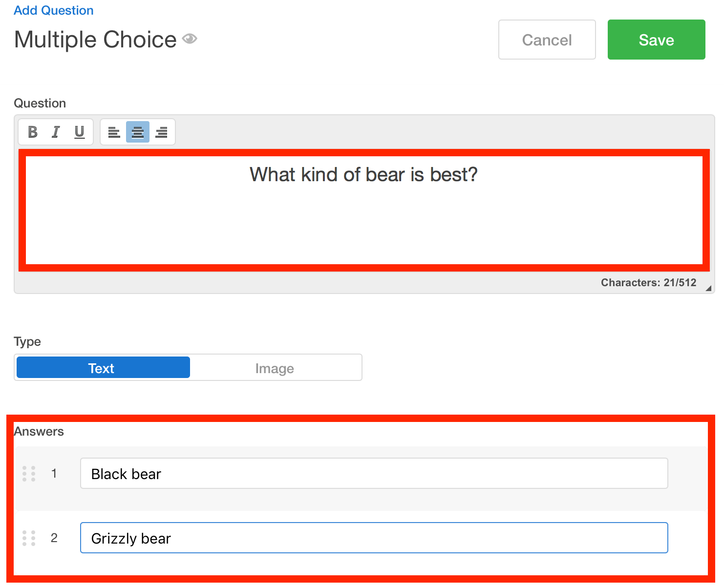The width and height of the screenshot is (724, 588).
Task: Apply underline formatting
Action: (79, 131)
